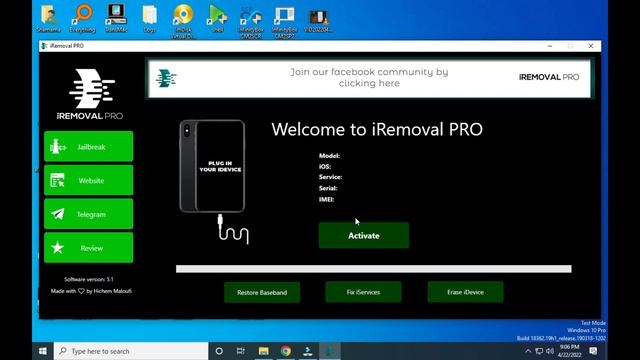Click the Facebook community banner text
640x360 pixels.
pos(369,77)
